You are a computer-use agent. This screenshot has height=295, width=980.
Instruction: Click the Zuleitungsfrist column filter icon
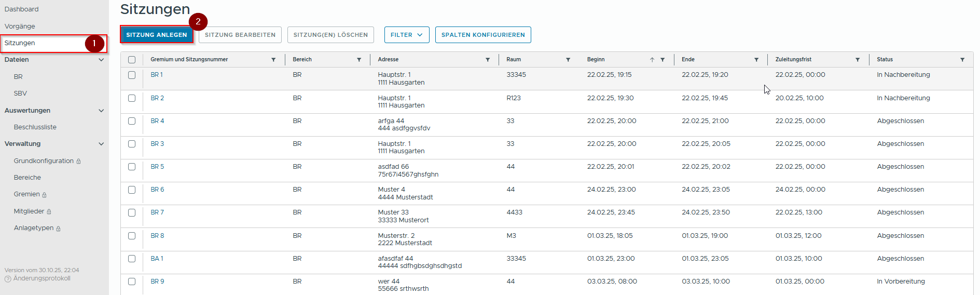coord(858,60)
